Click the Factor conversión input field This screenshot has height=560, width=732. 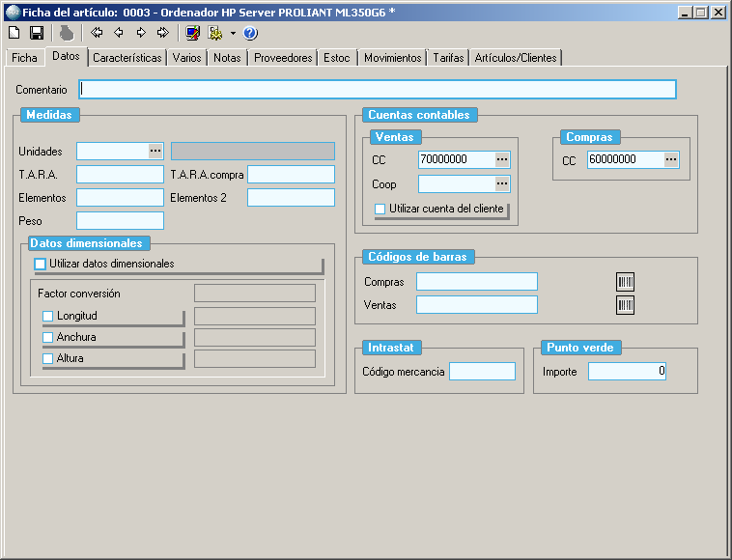click(x=255, y=294)
